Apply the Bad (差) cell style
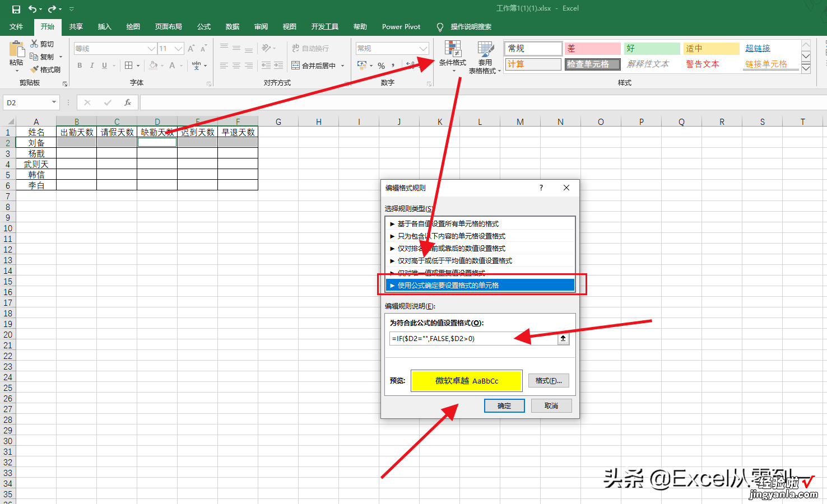827x504 pixels. (592, 49)
